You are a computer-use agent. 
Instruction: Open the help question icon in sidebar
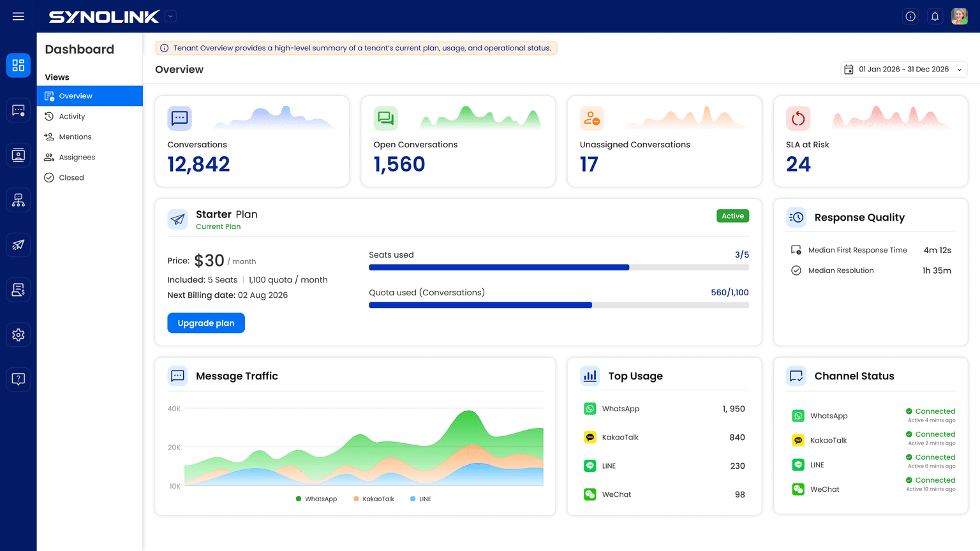click(19, 379)
